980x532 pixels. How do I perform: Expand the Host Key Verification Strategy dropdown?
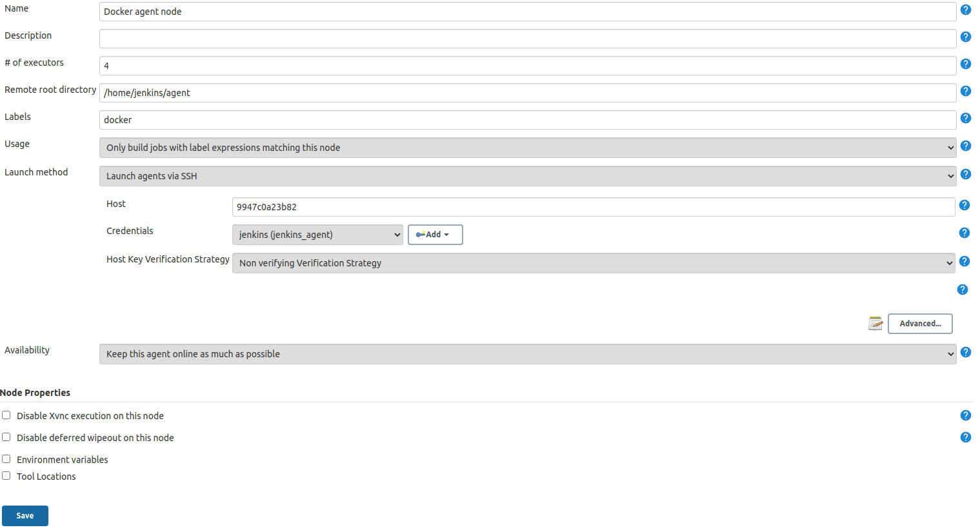pyautogui.click(x=594, y=263)
